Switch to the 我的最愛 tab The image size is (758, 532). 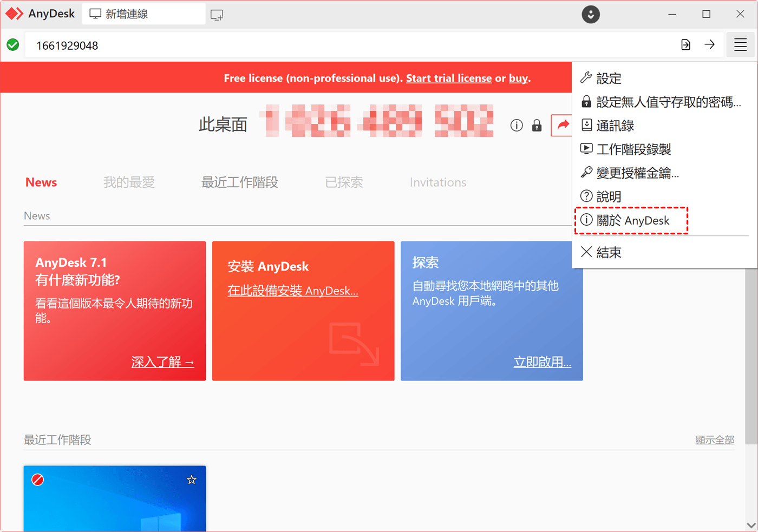click(129, 182)
